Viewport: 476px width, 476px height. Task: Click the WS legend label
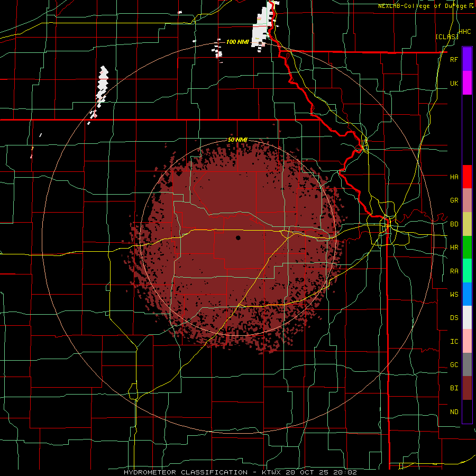(x=454, y=295)
